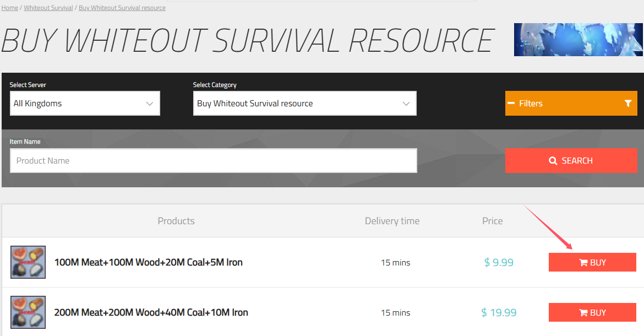Buy the $9.99 resource pack

pyautogui.click(x=592, y=263)
